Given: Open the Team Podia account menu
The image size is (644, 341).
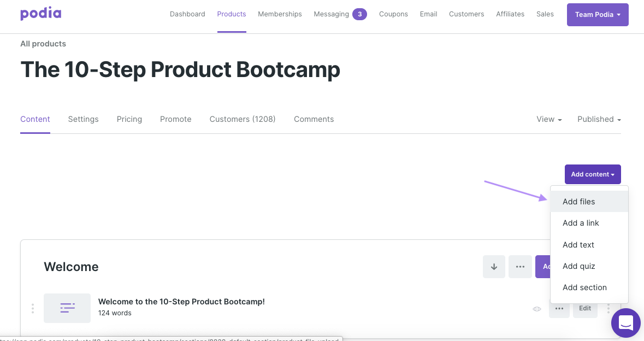Looking at the screenshot, I should click(x=597, y=14).
